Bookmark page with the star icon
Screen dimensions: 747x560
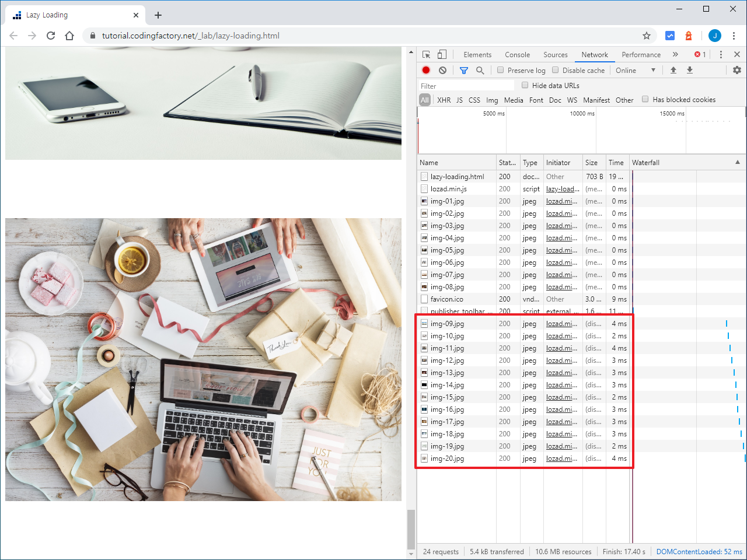tap(647, 36)
